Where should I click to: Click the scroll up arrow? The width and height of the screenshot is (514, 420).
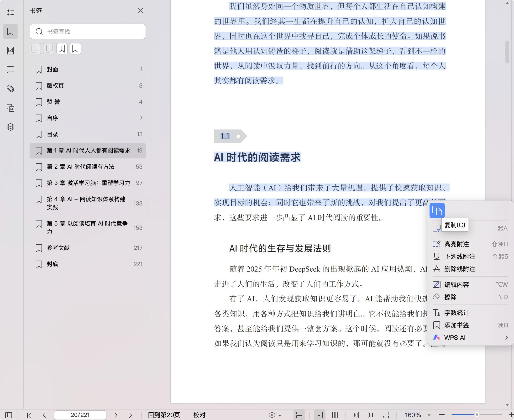pyautogui.click(x=507, y=3)
